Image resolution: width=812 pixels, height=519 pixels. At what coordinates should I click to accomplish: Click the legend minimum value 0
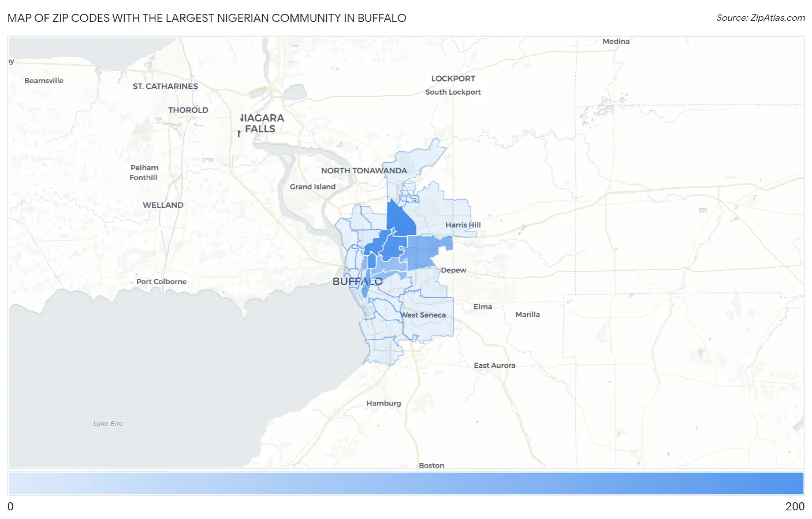[10, 506]
